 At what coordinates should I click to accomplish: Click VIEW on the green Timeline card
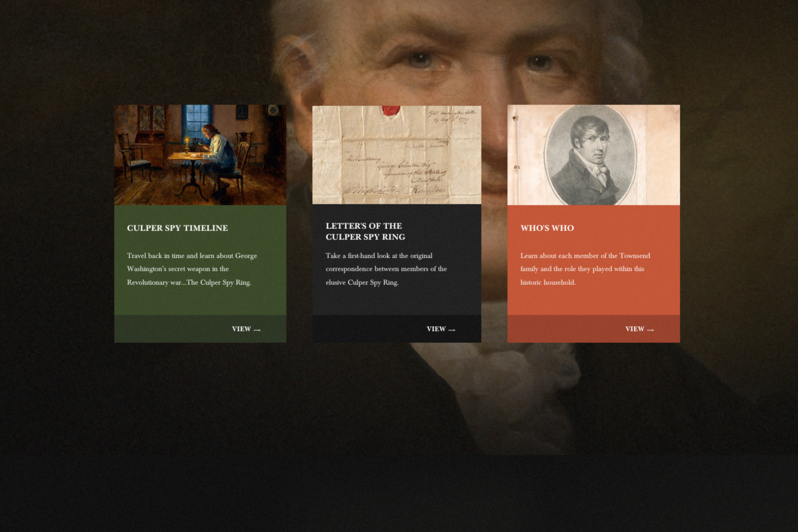pyautogui.click(x=241, y=329)
